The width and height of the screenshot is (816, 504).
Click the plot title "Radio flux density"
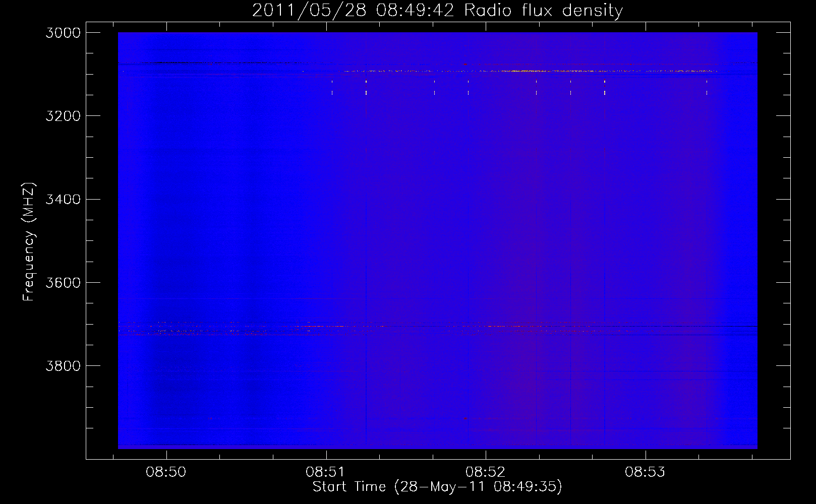pyautogui.click(x=544, y=11)
